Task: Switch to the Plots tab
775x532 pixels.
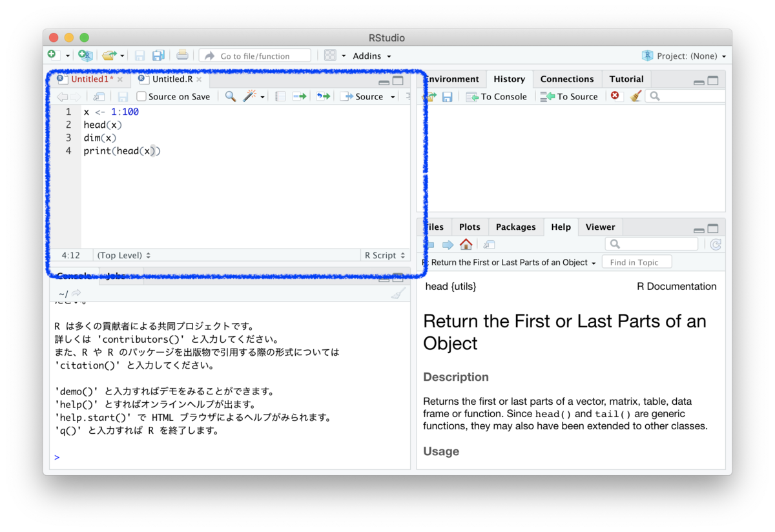Action: pos(470,227)
